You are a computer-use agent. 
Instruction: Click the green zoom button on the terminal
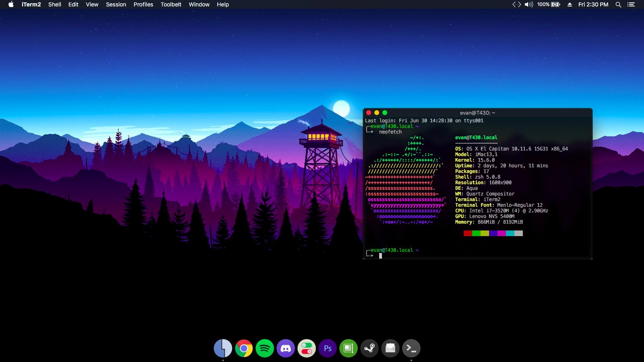click(384, 113)
